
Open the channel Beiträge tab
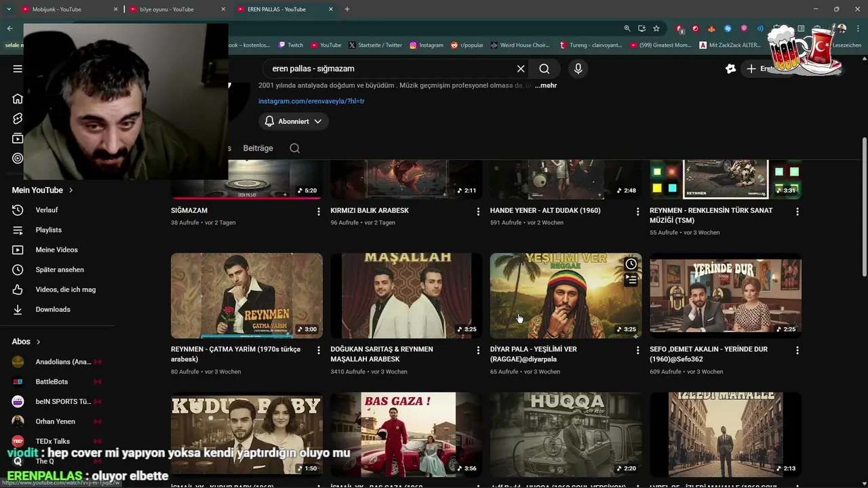[x=258, y=148]
